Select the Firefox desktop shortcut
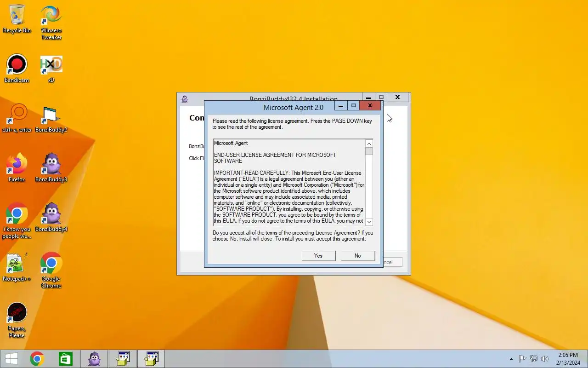This screenshot has height=368, width=588. click(17, 168)
